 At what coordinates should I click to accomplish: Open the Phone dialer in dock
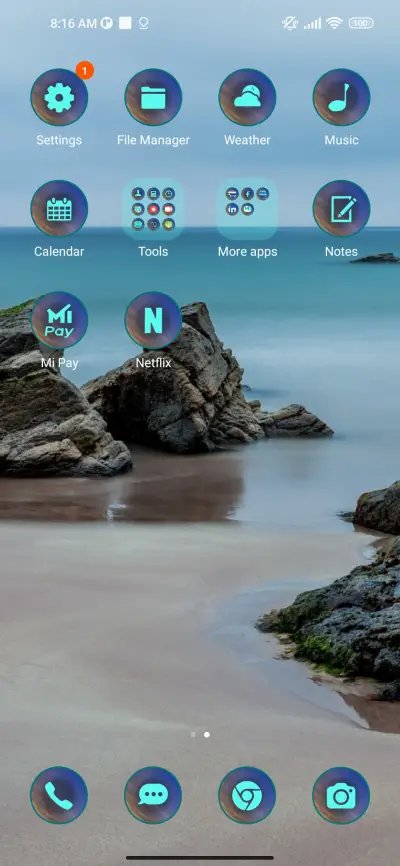coord(59,795)
